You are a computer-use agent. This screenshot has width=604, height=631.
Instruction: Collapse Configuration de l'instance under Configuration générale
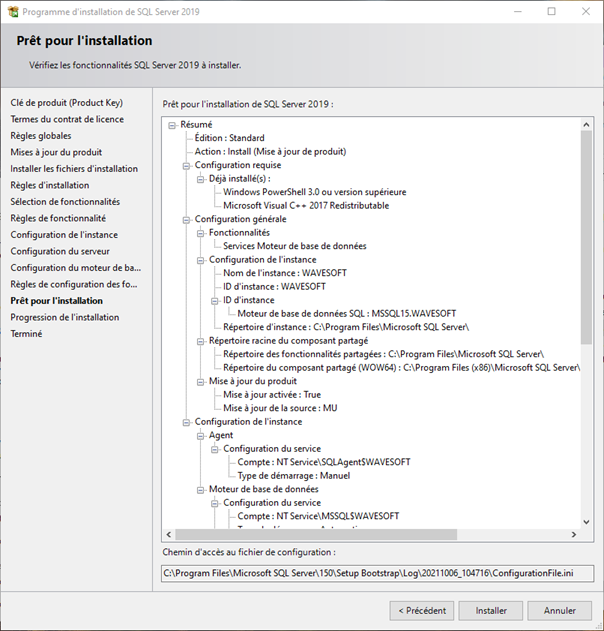(x=200, y=260)
